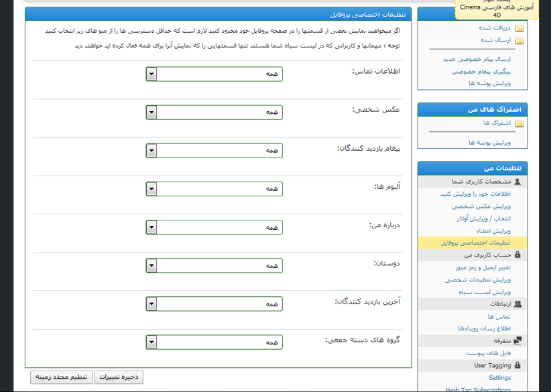This screenshot has width=551, height=392.
Task: Click the تنظیم مجدد زمینه button
Action: [x=61, y=377]
